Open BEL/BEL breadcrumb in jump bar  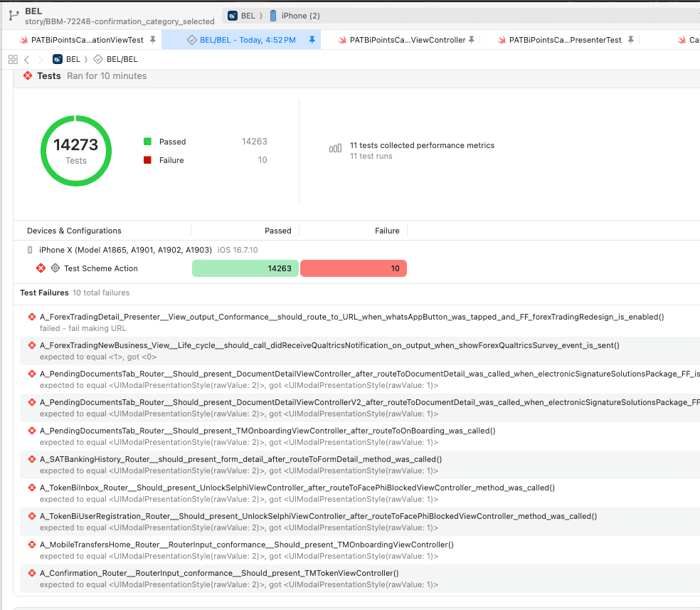click(116, 60)
